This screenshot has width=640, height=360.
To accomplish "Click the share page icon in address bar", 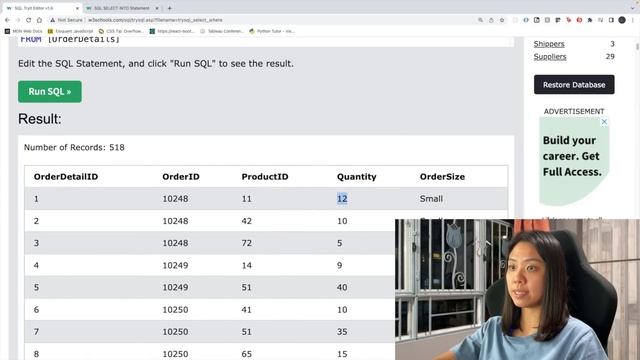I will (x=491, y=20).
